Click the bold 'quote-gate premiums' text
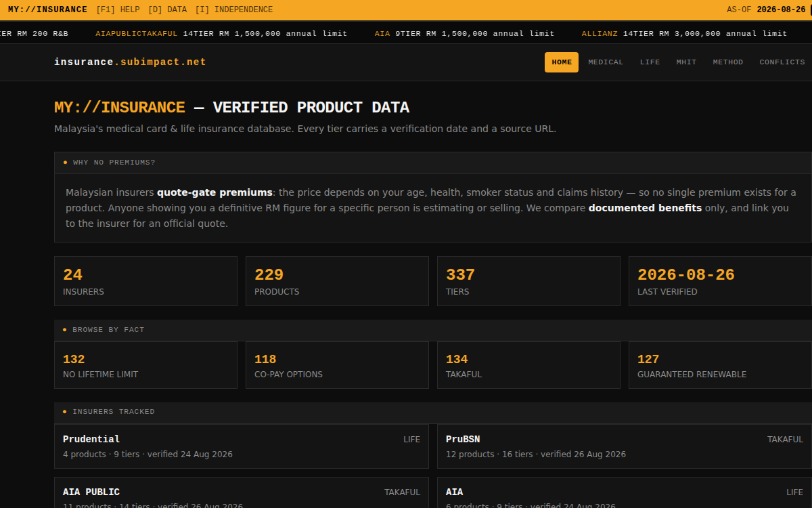Image resolution: width=812 pixels, height=508 pixels. click(x=215, y=192)
